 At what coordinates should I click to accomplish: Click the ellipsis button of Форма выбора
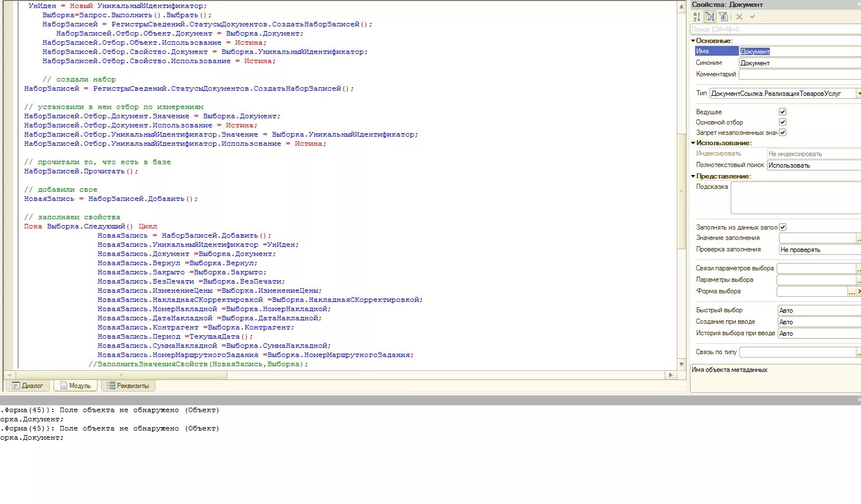click(852, 292)
